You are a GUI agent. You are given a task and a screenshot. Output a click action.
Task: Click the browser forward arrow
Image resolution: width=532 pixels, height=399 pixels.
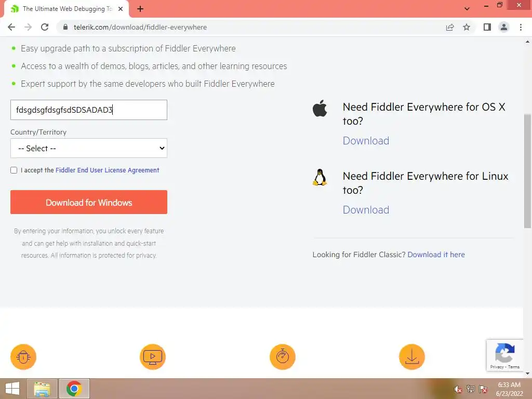(28, 27)
